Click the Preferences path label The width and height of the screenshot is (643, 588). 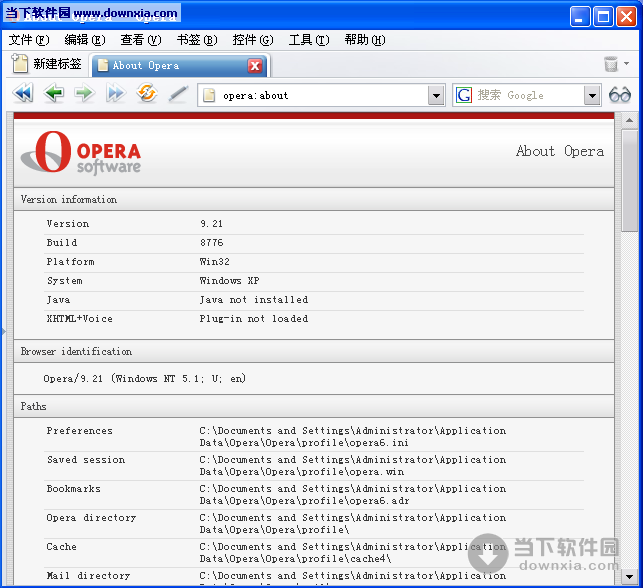(80, 431)
